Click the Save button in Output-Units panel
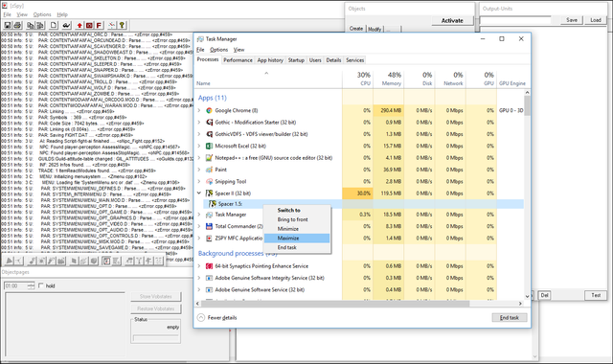 pyautogui.click(x=572, y=20)
